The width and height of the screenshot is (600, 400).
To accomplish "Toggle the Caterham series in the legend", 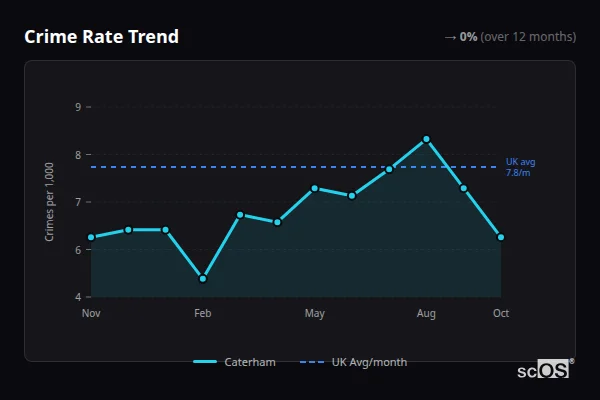I will coord(234,362).
